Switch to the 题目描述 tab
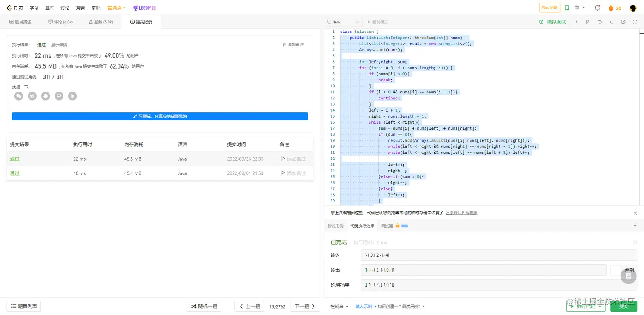644x315 pixels. coord(20,22)
